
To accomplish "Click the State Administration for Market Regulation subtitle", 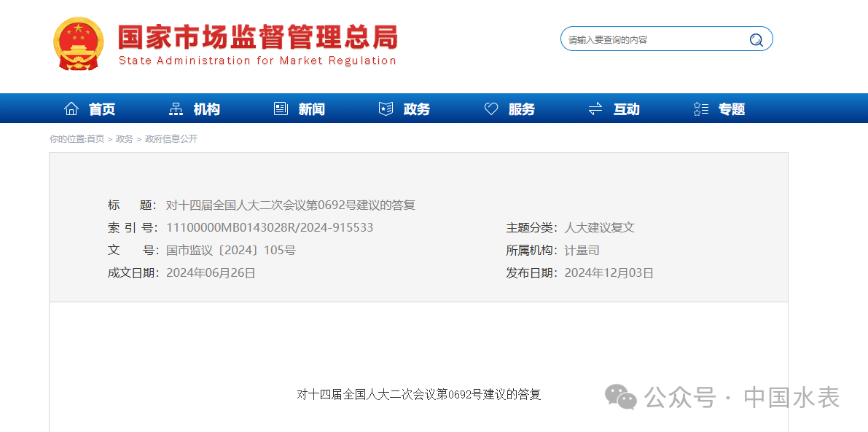I will click(x=257, y=60).
